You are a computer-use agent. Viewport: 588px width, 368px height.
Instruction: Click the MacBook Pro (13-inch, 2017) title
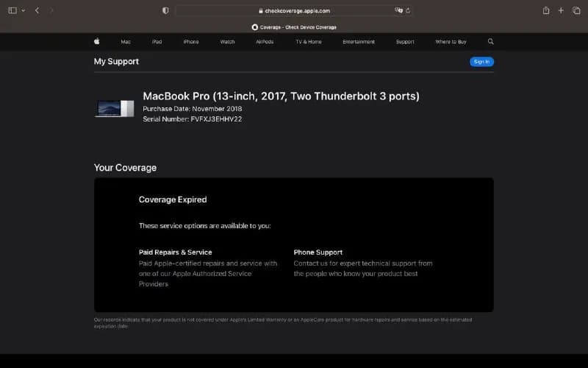281,96
